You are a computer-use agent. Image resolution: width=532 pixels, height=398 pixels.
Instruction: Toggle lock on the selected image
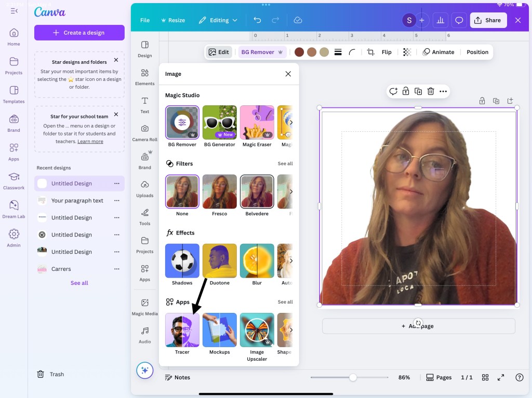tap(406, 91)
